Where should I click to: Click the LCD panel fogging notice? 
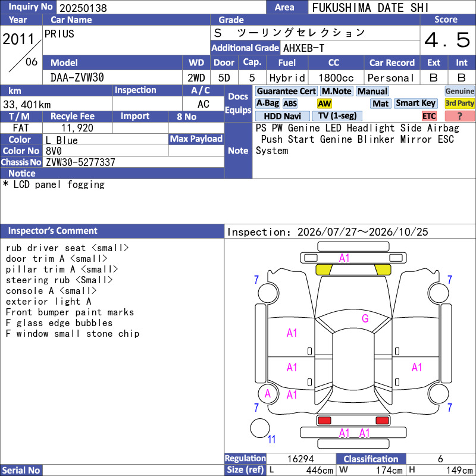[54, 184]
